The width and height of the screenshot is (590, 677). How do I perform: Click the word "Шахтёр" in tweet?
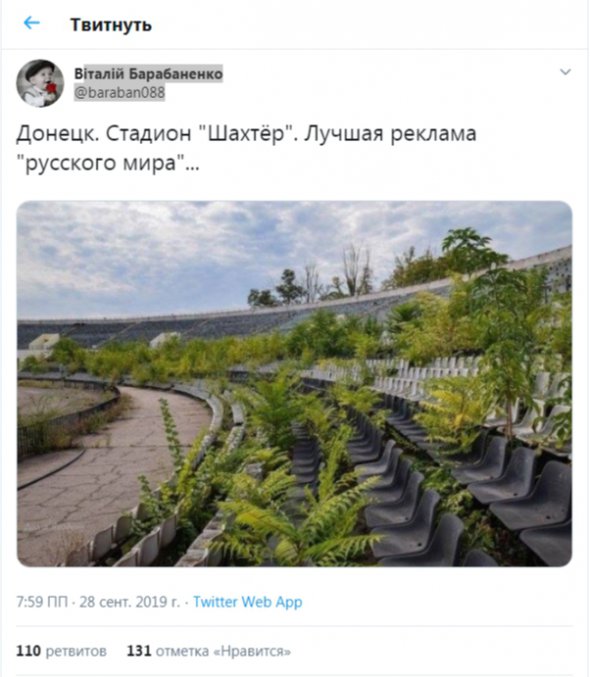pos(246,133)
